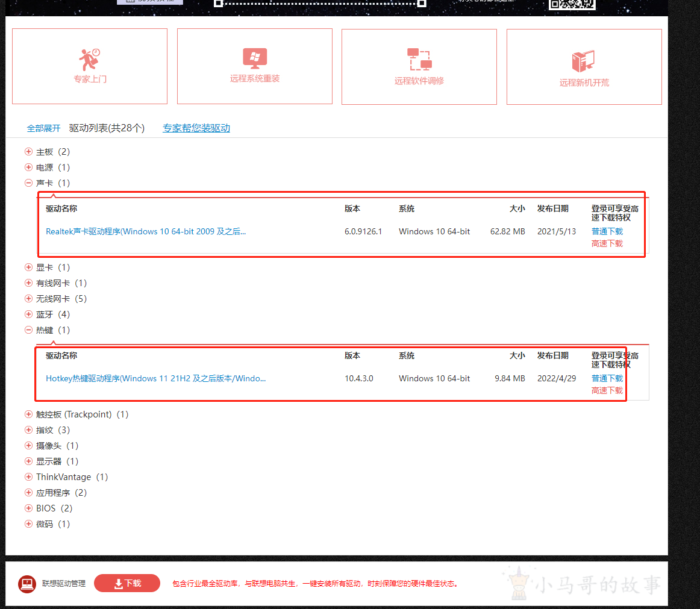Expand the BIOS (2) category
The width and height of the screenshot is (700, 609).
point(28,508)
